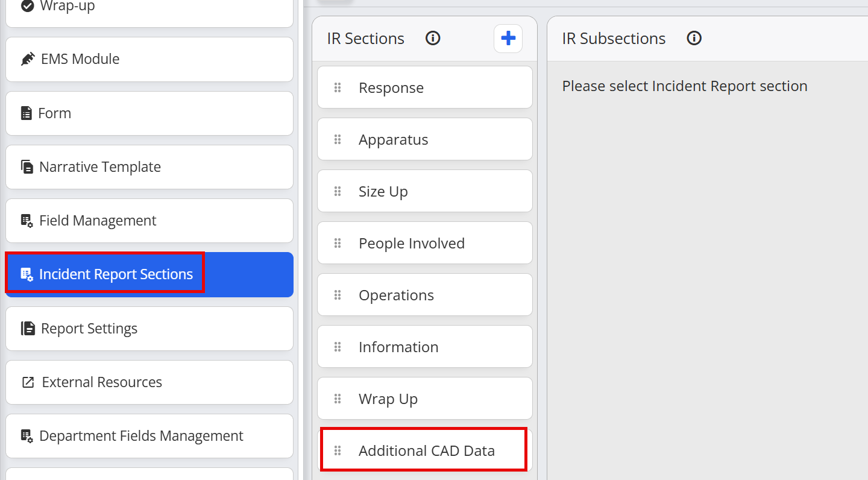Choose the Wrap Up section
868x480 pixels.
pos(425,399)
